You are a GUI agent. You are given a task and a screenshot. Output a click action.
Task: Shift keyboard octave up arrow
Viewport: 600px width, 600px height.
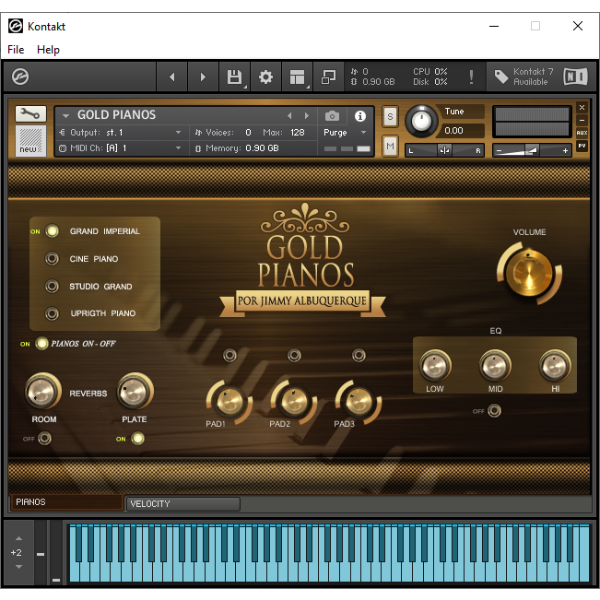(x=19, y=538)
